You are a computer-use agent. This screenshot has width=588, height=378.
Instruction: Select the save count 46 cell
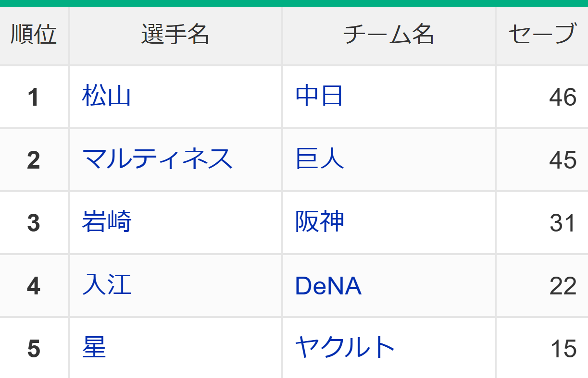[542, 97]
